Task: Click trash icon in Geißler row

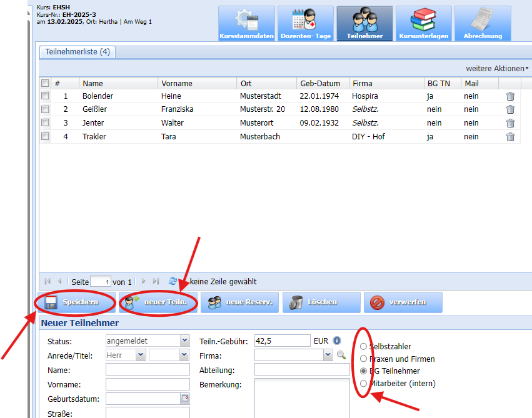Action: click(x=510, y=109)
